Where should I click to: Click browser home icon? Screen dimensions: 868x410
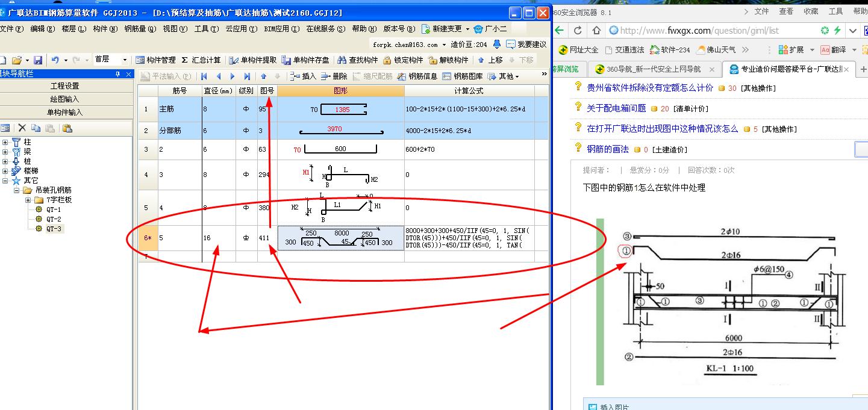click(x=596, y=30)
